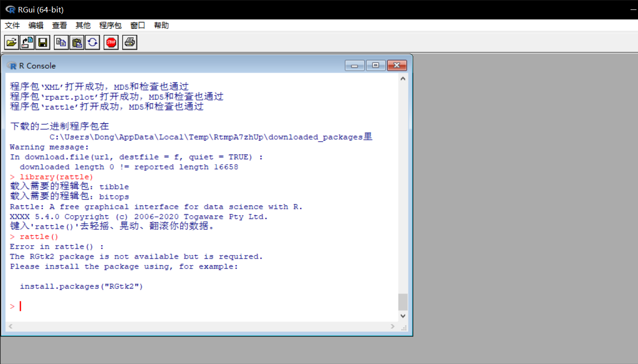638x364 pixels.
Task: Open the 编辑 menu
Action: (x=35, y=25)
